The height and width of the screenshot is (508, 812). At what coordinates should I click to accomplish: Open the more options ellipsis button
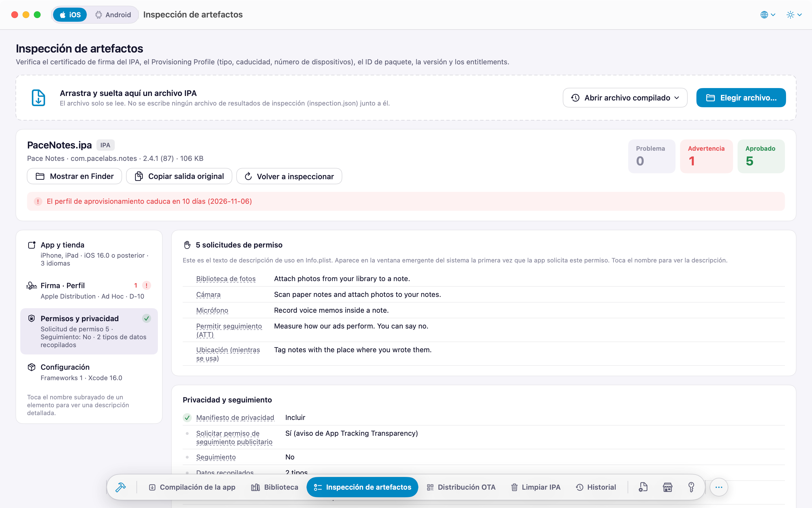point(719,487)
